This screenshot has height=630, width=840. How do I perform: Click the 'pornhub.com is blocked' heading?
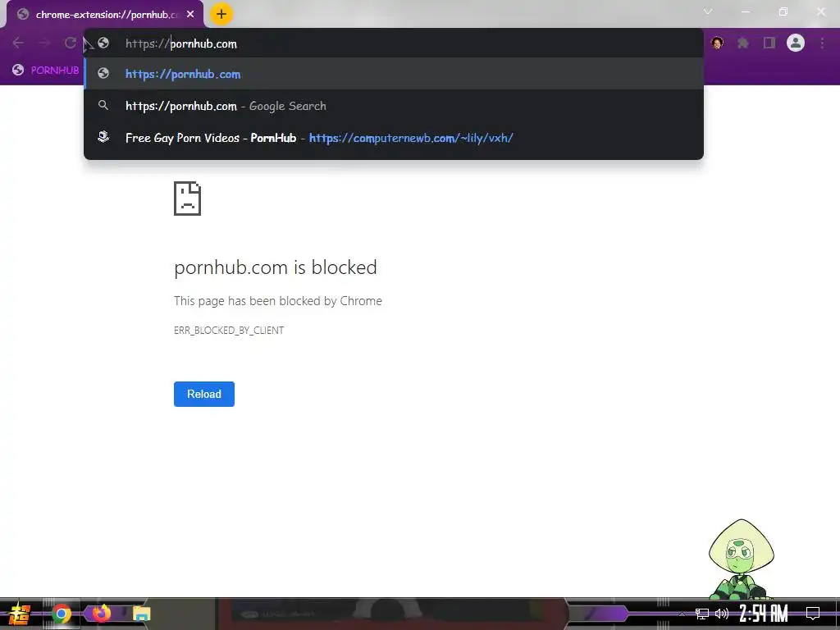pos(276,267)
